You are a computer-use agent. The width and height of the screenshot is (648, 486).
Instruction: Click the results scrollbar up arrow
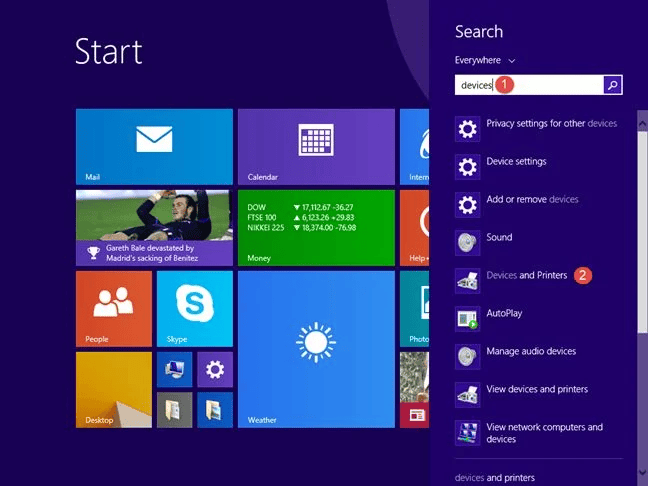point(642,123)
